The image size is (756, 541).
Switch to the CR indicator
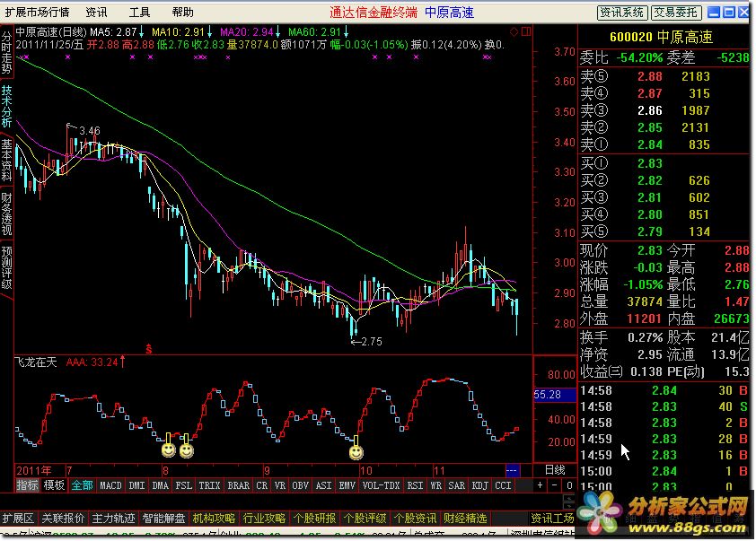tap(262, 485)
